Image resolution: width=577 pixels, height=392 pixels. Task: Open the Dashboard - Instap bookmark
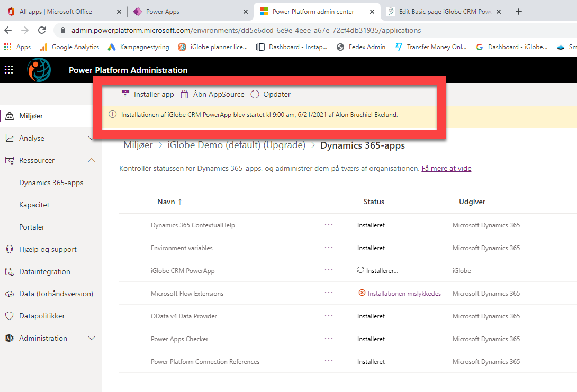292,47
